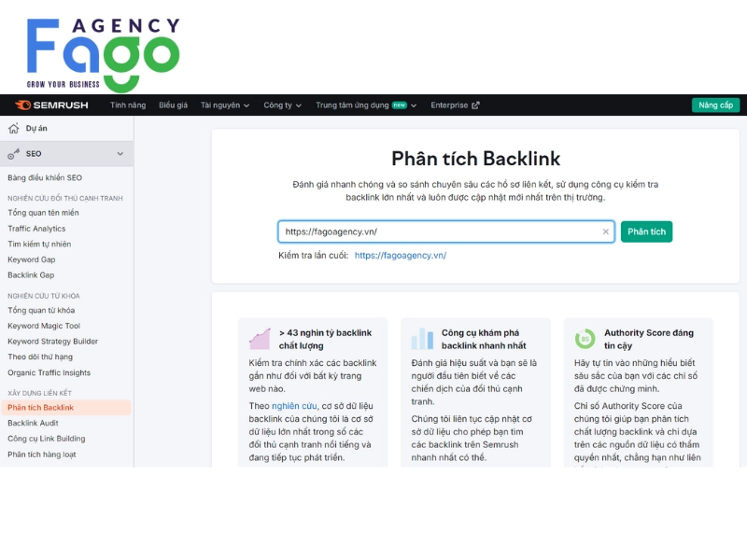Open Keyword Magic Tool
The width and height of the screenshot is (747, 560).
[x=44, y=326]
